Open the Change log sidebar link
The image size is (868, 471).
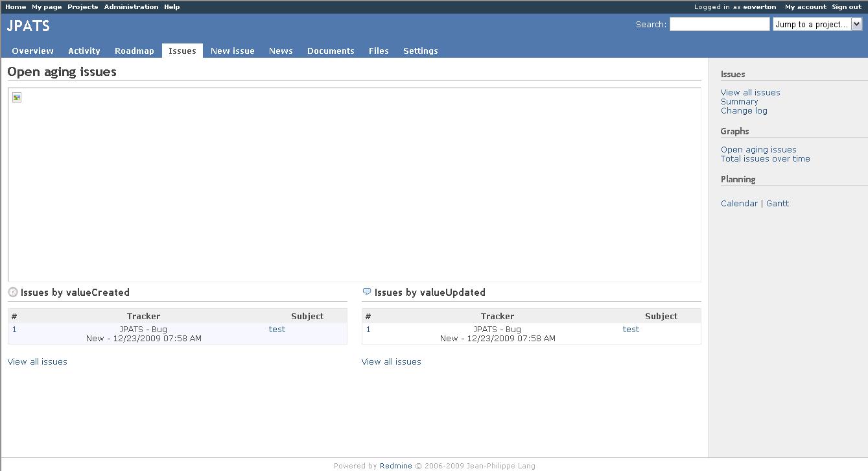(x=744, y=110)
